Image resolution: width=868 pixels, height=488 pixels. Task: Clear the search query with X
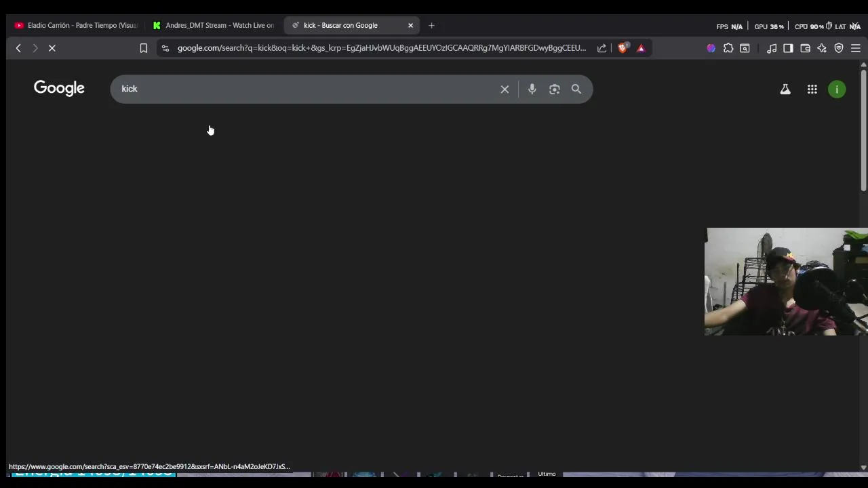coord(505,89)
